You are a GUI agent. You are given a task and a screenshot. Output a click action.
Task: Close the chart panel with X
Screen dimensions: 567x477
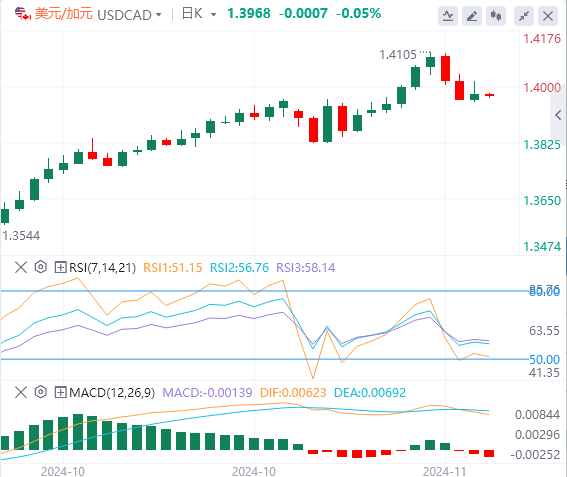(548, 16)
